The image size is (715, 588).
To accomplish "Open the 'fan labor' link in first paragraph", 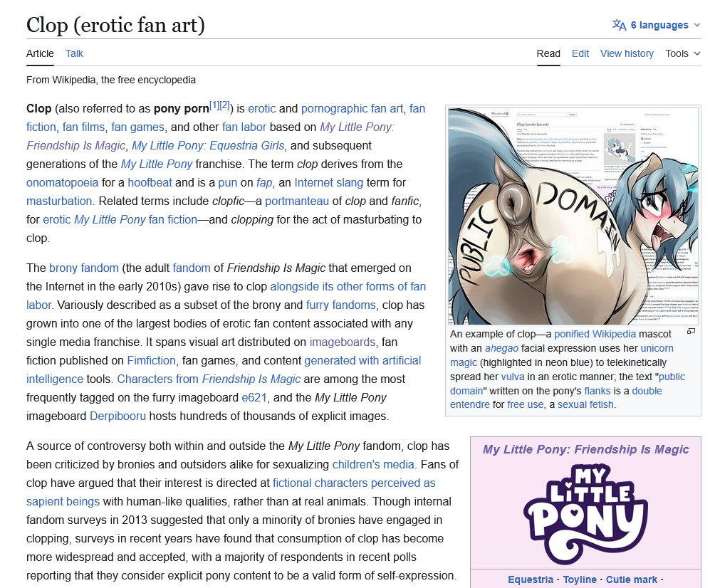I will (x=244, y=127).
